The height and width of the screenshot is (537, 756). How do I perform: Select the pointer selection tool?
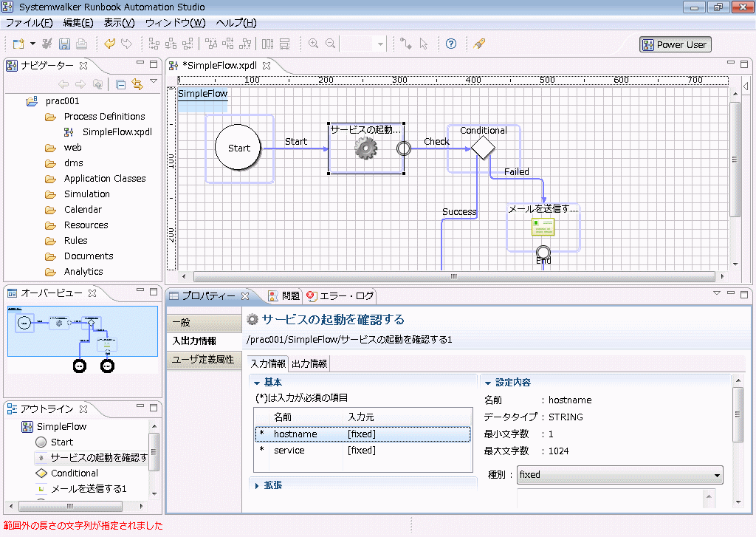[x=423, y=44]
